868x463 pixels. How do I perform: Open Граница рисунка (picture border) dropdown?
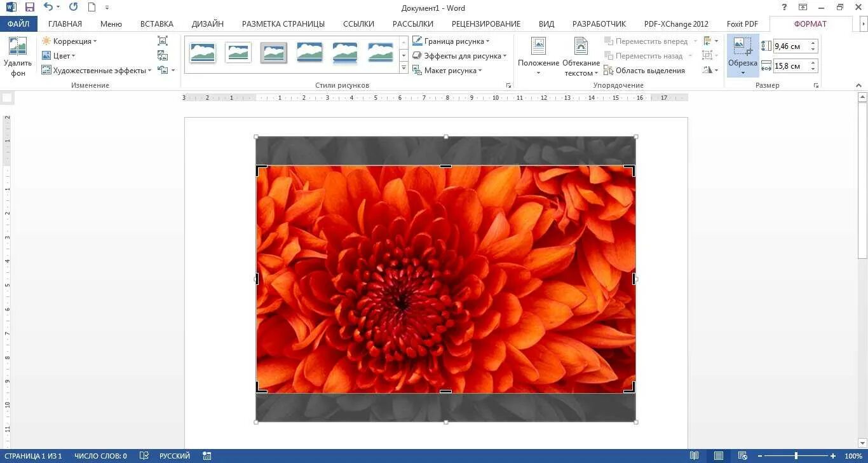tap(451, 41)
